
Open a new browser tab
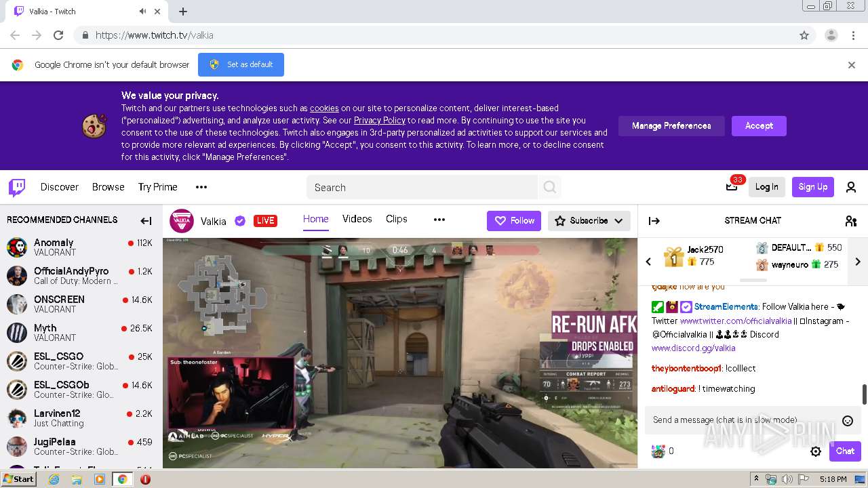pyautogui.click(x=183, y=12)
